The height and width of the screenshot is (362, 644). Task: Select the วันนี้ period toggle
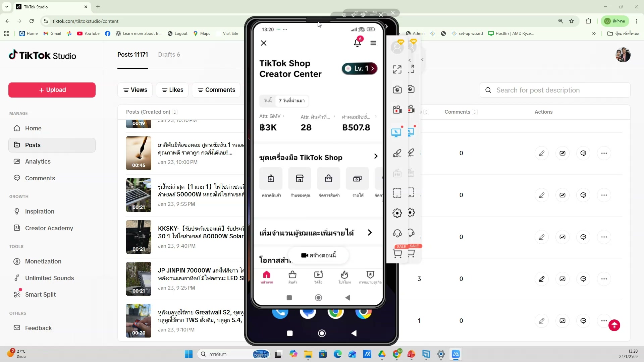pyautogui.click(x=268, y=101)
